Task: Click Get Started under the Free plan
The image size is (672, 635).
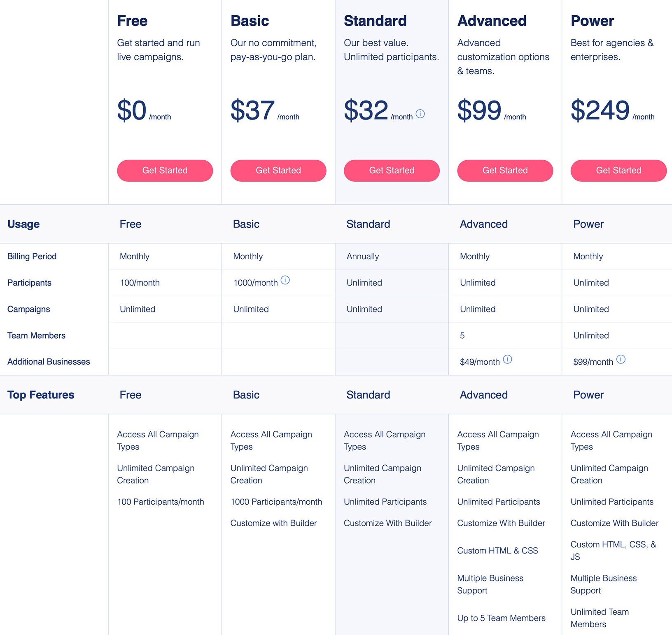Action: pos(165,170)
